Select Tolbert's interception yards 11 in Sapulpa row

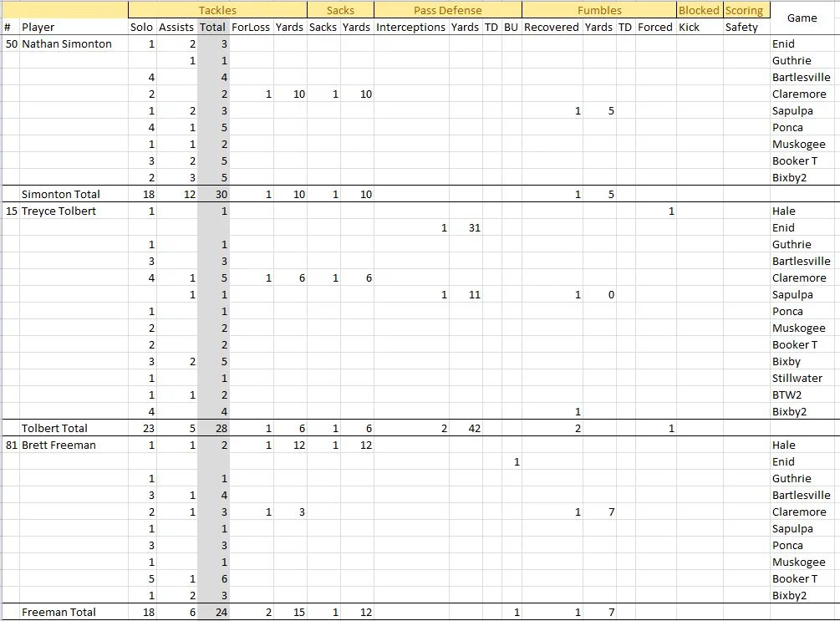click(x=466, y=295)
